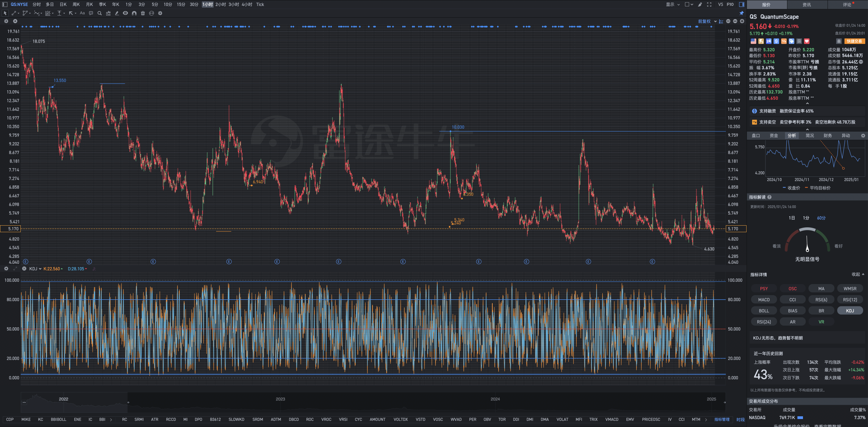Switch to 资金 capital flow tab

point(774,136)
